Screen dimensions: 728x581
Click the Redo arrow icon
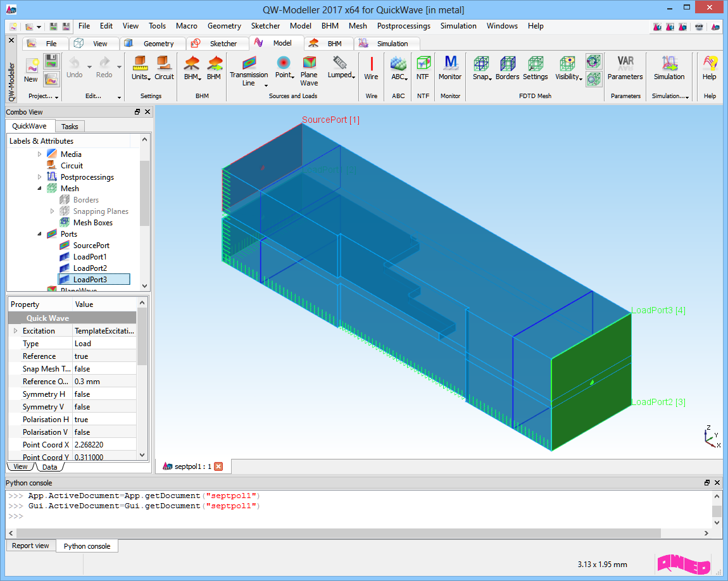coord(104,62)
